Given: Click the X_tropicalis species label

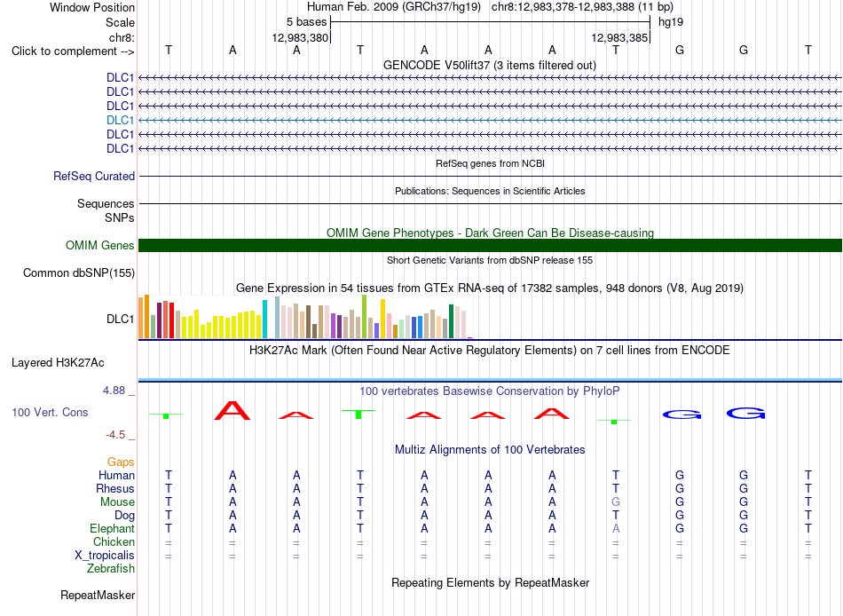Looking at the screenshot, I should click(x=105, y=556).
